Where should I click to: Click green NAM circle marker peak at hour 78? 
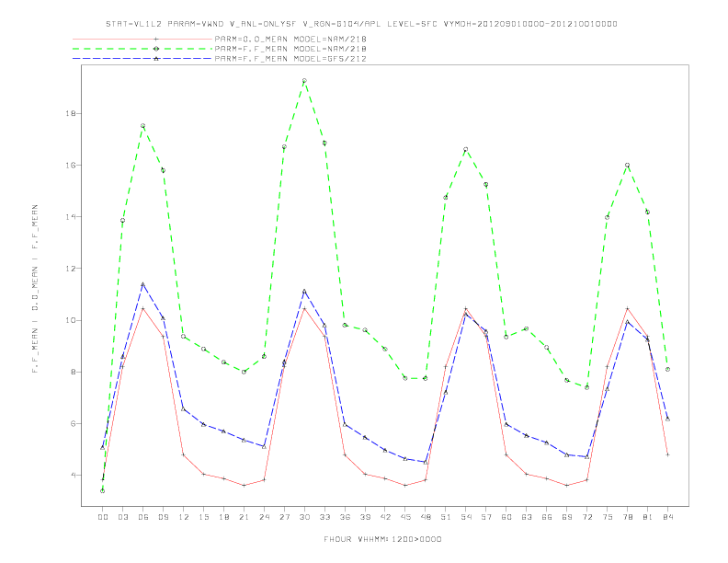(x=627, y=165)
